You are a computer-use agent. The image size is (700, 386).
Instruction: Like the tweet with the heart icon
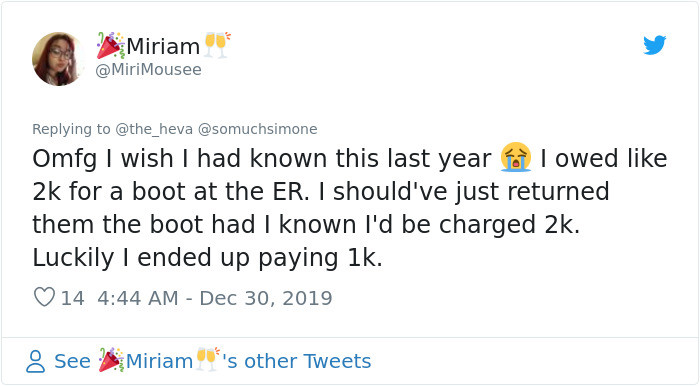(44, 297)
